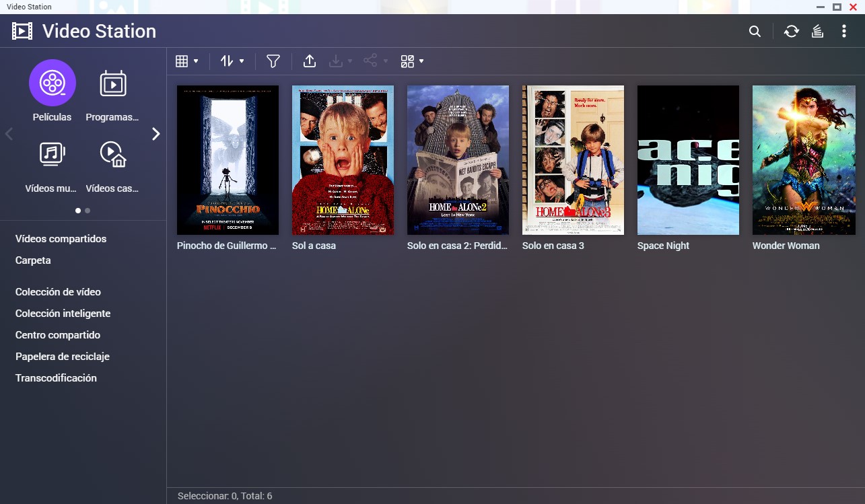Screen dimensions: 865x504
Task: Open the share dropdown
Action: 376,61
